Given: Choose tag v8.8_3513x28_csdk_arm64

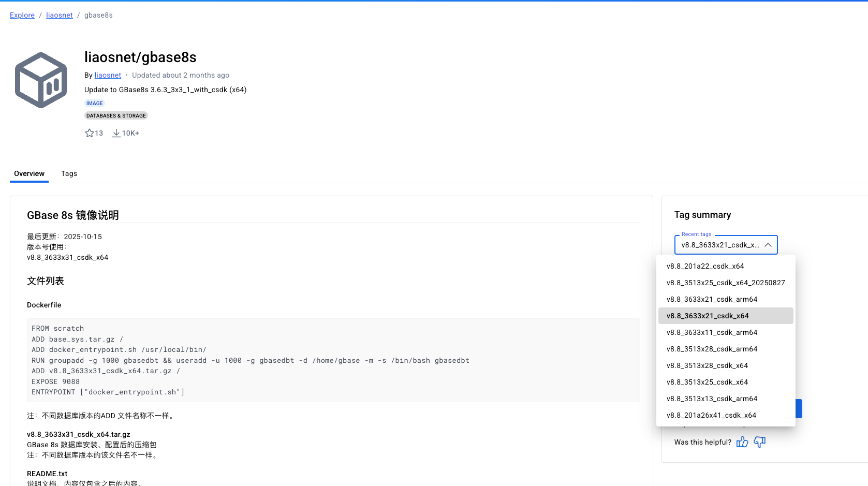Looking at the screenshot, I should [726, 349].
